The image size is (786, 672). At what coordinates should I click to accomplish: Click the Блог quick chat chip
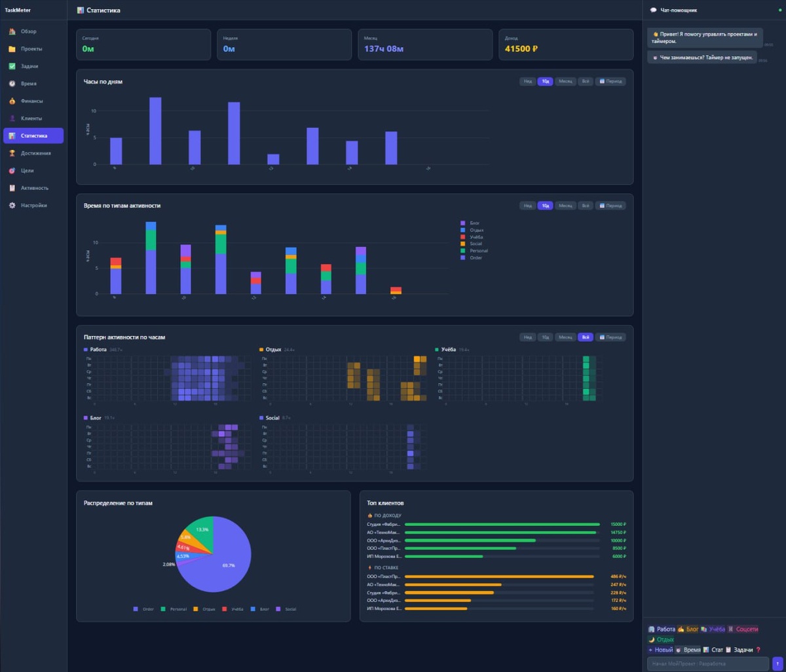click(x=688, y=629)
